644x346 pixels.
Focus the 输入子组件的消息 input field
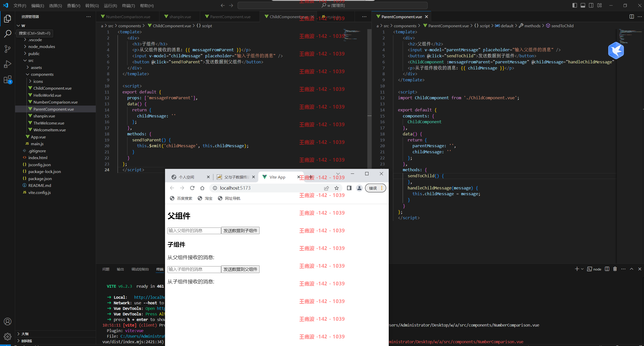click(x=194, y=269)
